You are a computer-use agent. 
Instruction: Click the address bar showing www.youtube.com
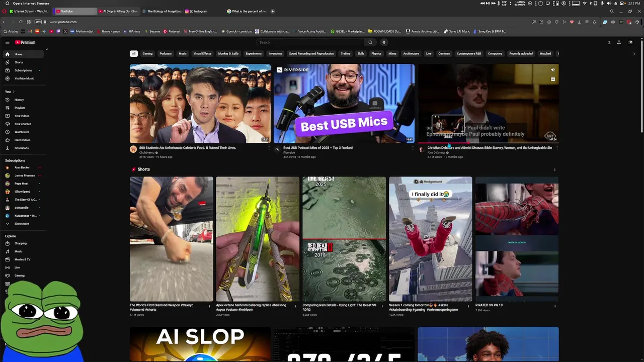click(x=63, y=22)
